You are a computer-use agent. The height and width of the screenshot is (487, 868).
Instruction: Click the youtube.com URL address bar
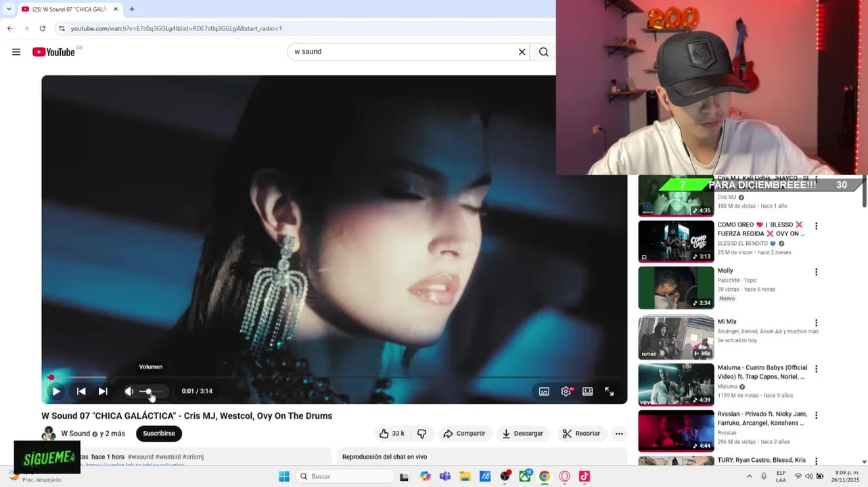(x=177, y=28)
